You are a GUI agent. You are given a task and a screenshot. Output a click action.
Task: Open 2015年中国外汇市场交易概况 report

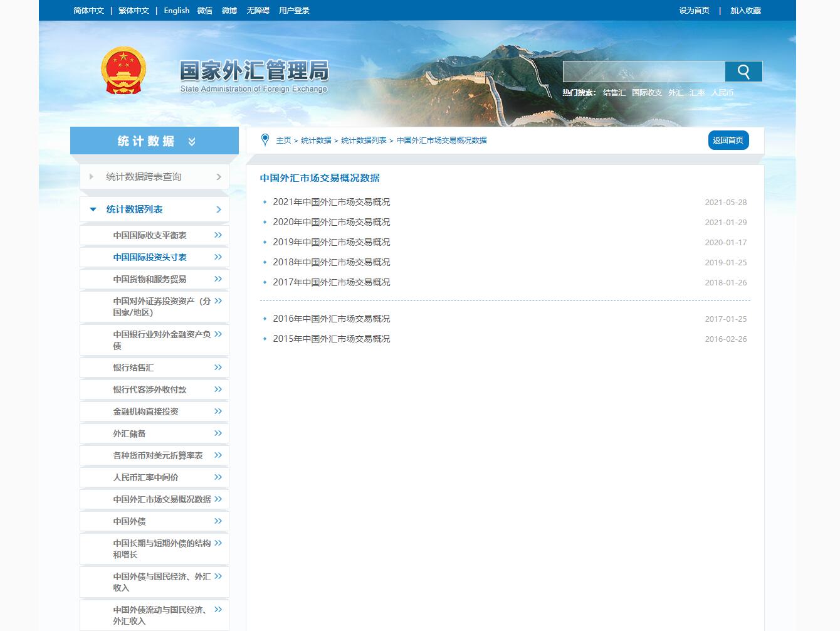(331, 339)
